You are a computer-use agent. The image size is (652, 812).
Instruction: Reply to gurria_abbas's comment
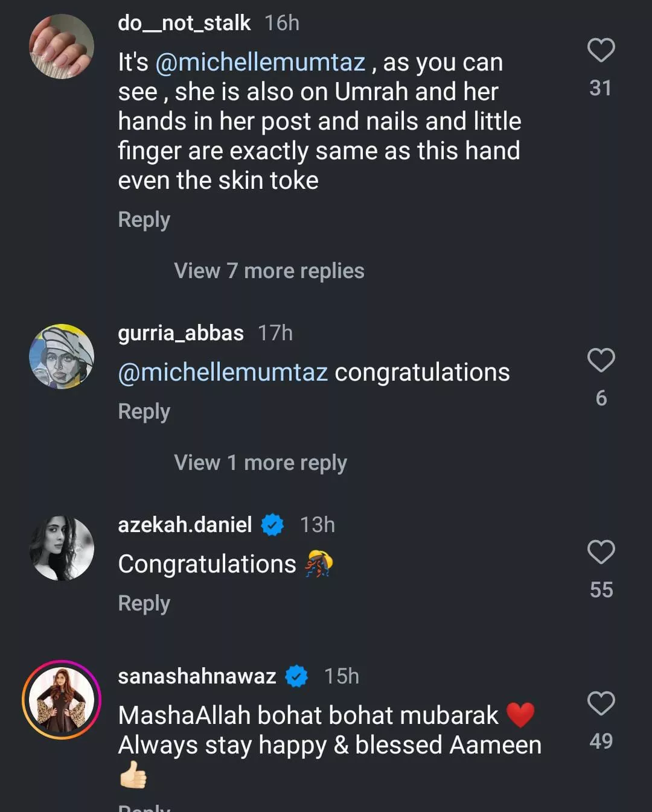click(144, 411)
